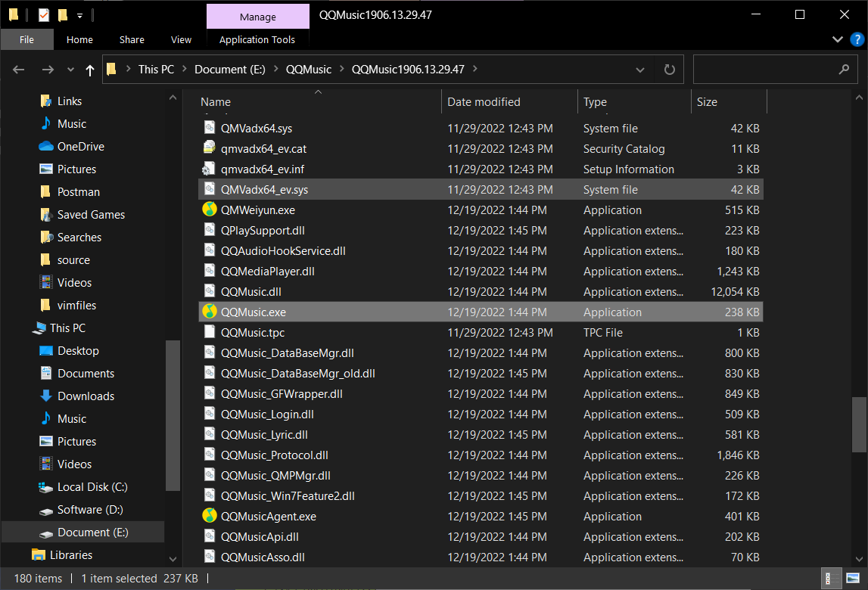Viewport: 868px width, 590px height.
Task: Click the search magnifier icon
Action: [844, 69]
